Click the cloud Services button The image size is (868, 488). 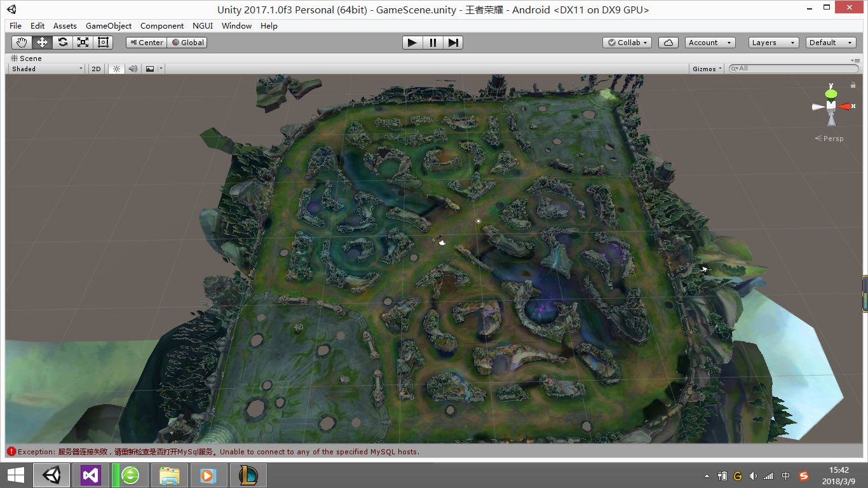coord(668,43)
